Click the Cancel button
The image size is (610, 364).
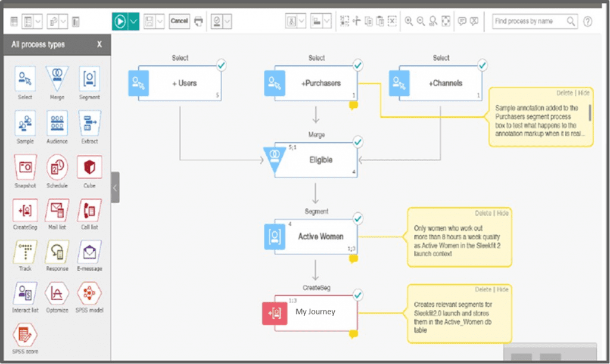(x=179, y=21)
